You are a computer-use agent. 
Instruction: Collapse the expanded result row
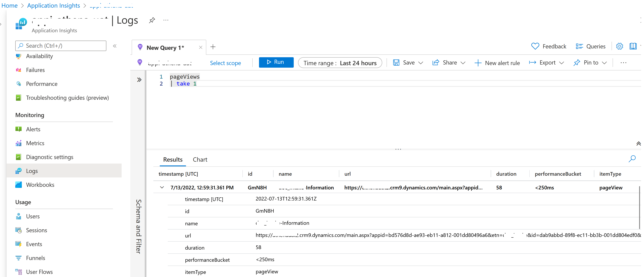tap(162, 187)
